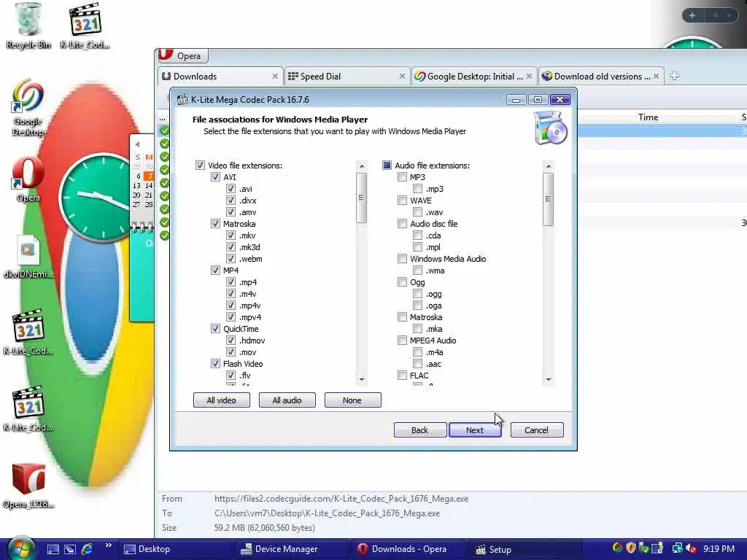Open the Opera desktop shortcut icon
Screen dimensions: 747x560
click(28, 179)
